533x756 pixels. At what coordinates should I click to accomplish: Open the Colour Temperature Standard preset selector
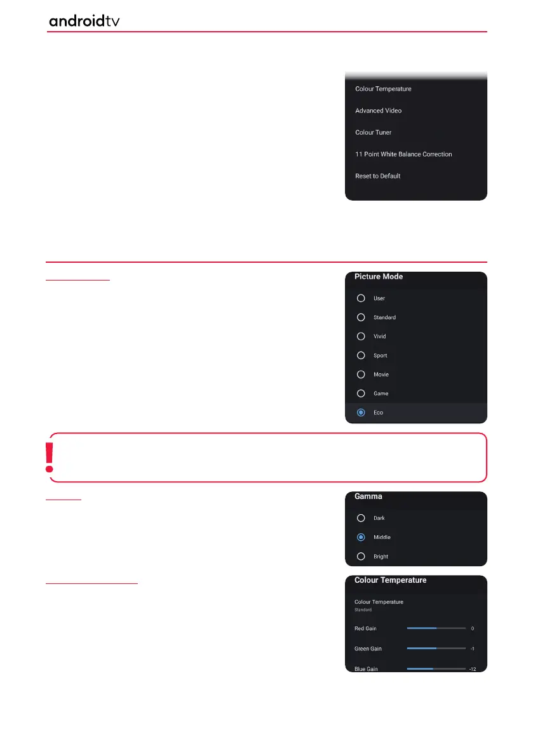tap(415, 605)
